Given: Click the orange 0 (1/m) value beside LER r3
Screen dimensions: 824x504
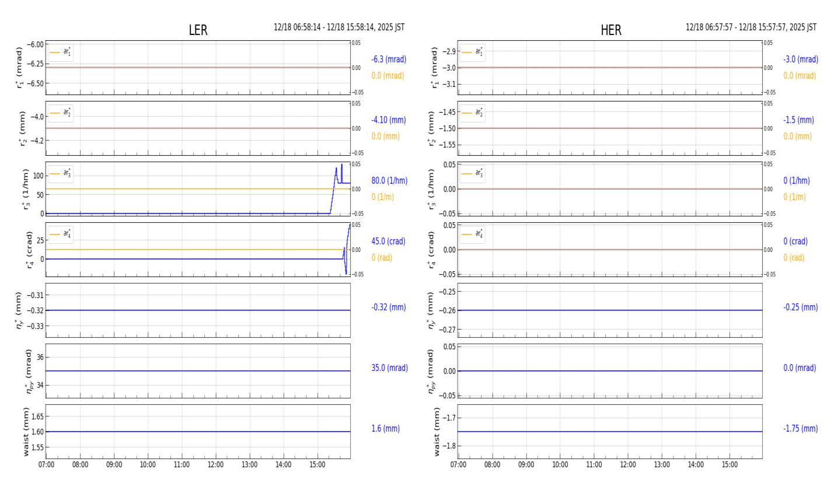Looking at the screenshot, I should (x=383, y=197).
